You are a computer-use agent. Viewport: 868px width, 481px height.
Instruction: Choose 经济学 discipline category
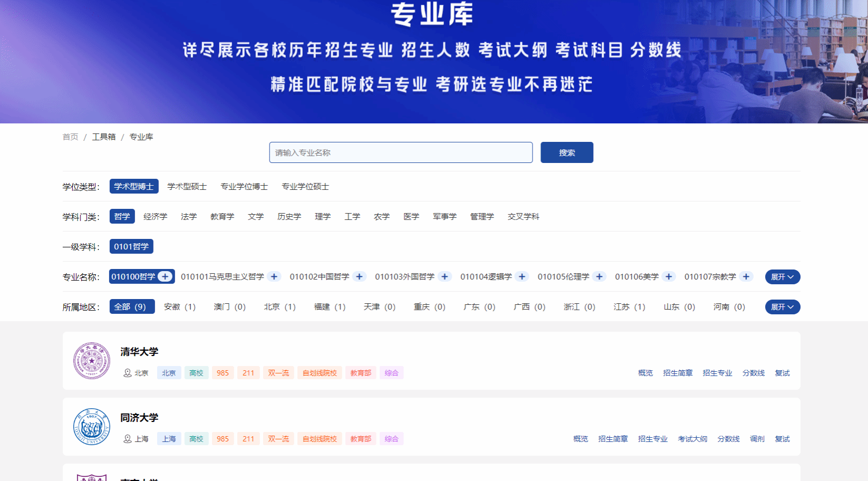(155, 217)
